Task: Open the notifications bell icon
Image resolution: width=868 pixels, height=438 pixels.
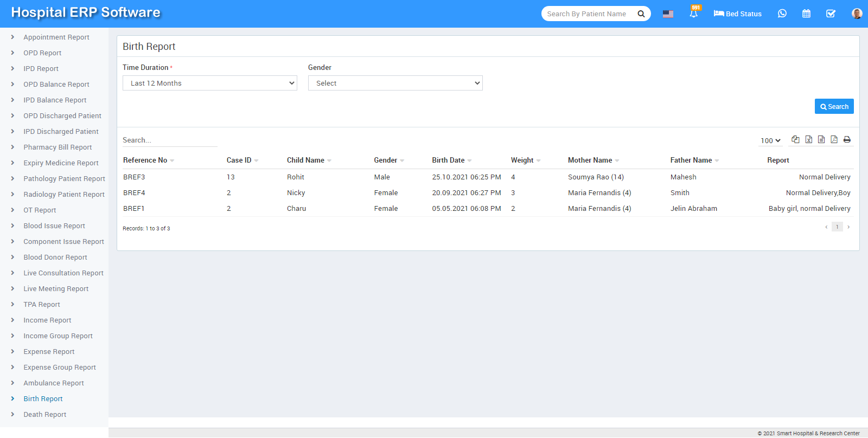Action: point(693,14)
